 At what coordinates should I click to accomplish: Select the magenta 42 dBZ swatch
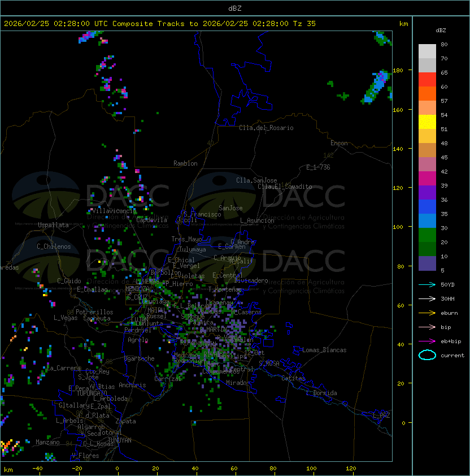pyautogui.click(x=427, y=179)
